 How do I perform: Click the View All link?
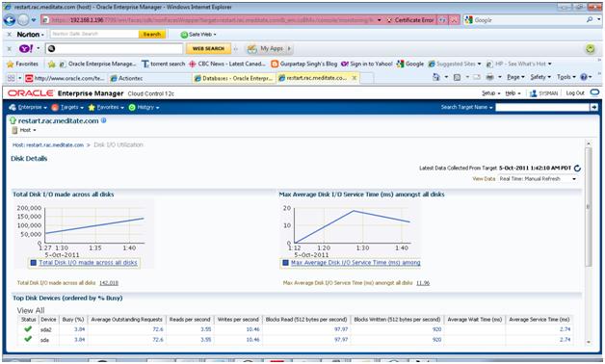(x=31, y=310)
